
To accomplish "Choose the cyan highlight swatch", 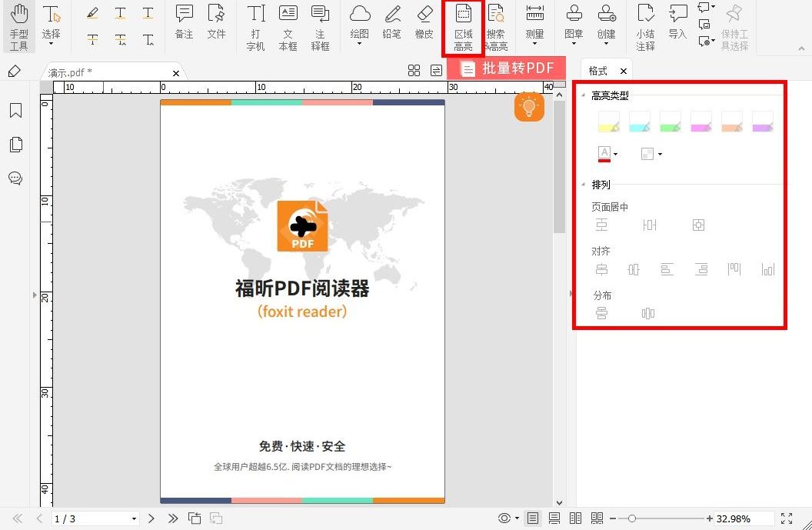I will tap(640, 122).
